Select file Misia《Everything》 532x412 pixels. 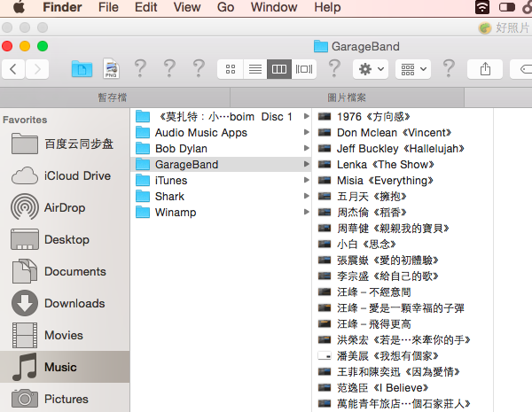tap(403, 181)
